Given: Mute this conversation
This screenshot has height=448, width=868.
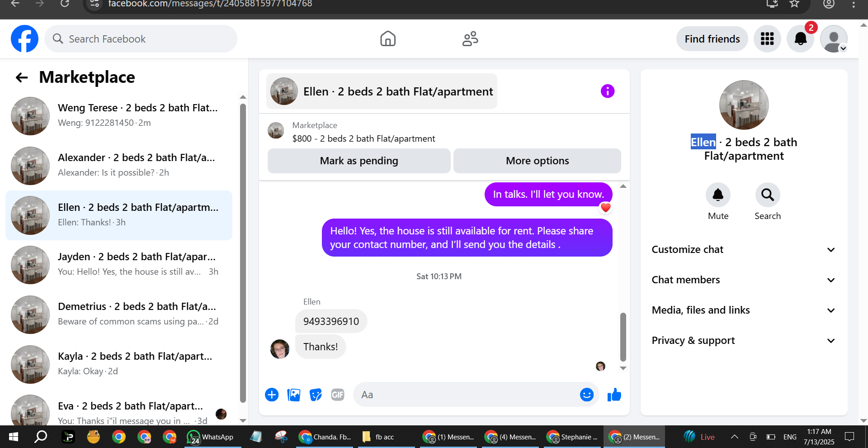Looking at the screenshot, I should [x=718, y=195].
